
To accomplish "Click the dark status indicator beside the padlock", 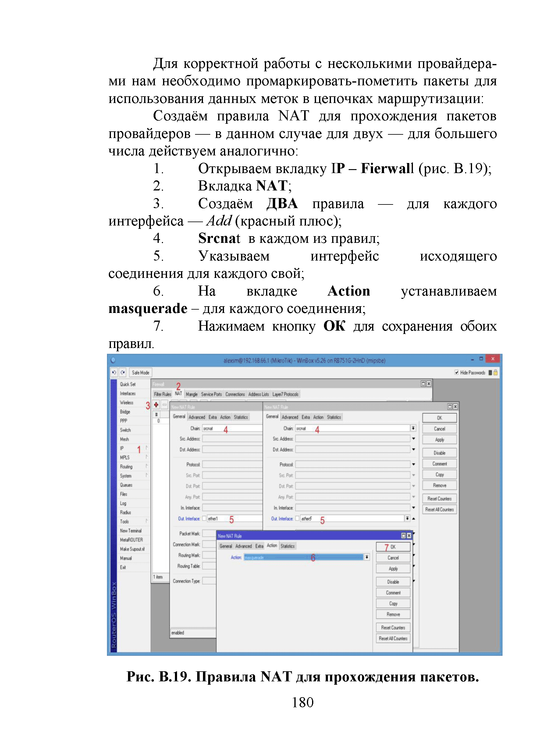I will click(490, 372).
